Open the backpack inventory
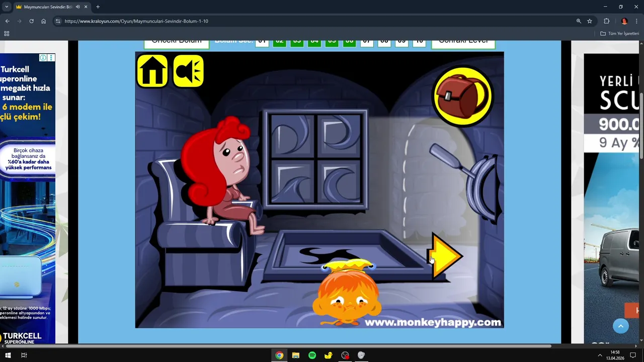Image resolution: width=644 pixels, height=362 pixels. tap(462, 96)
